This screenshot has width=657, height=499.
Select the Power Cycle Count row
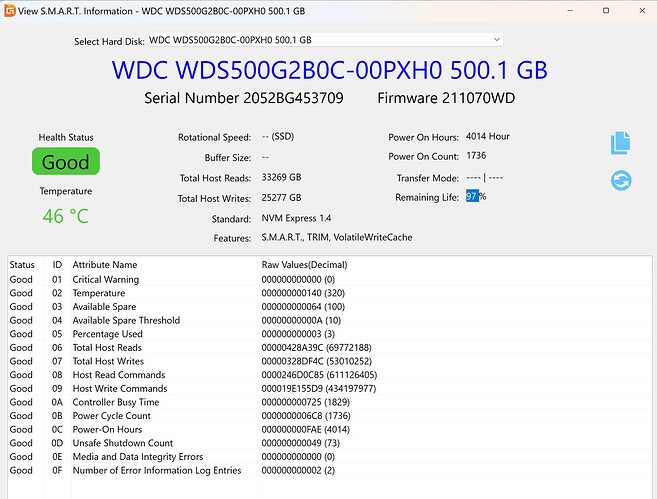point(329,416)
